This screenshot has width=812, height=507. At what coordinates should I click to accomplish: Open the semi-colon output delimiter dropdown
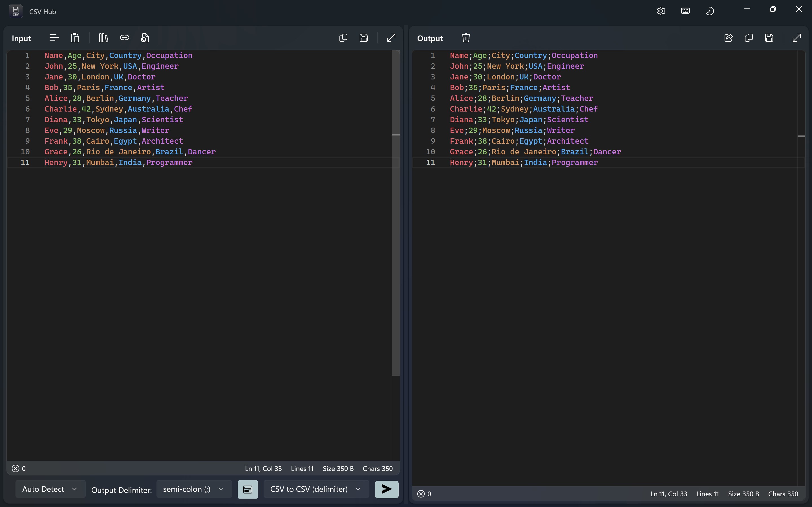[194, 489]
